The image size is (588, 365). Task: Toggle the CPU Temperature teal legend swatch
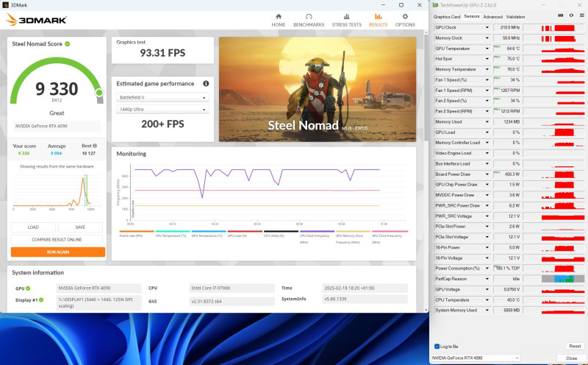(173, 231)
